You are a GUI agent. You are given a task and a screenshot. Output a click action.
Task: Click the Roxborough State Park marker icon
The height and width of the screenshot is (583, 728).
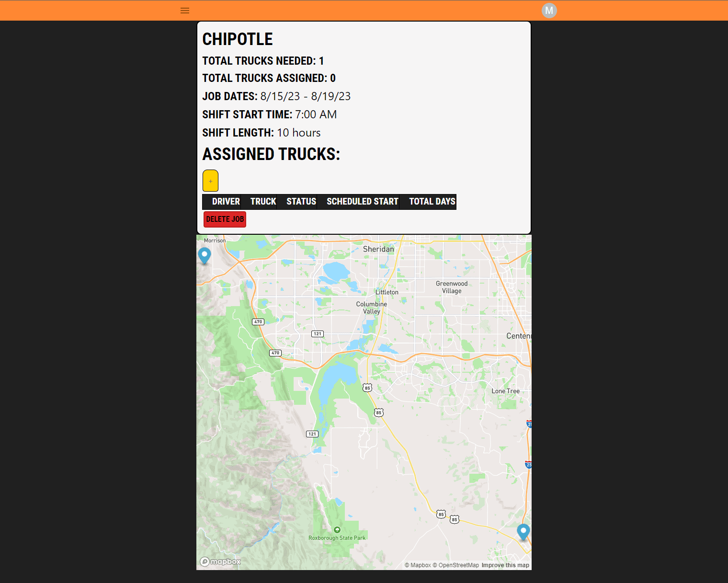coord(337,530)
